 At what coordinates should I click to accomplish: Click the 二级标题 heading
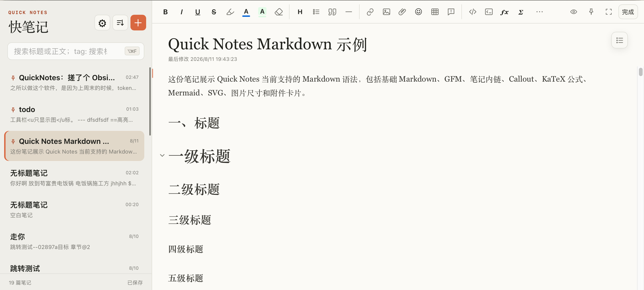194,189
